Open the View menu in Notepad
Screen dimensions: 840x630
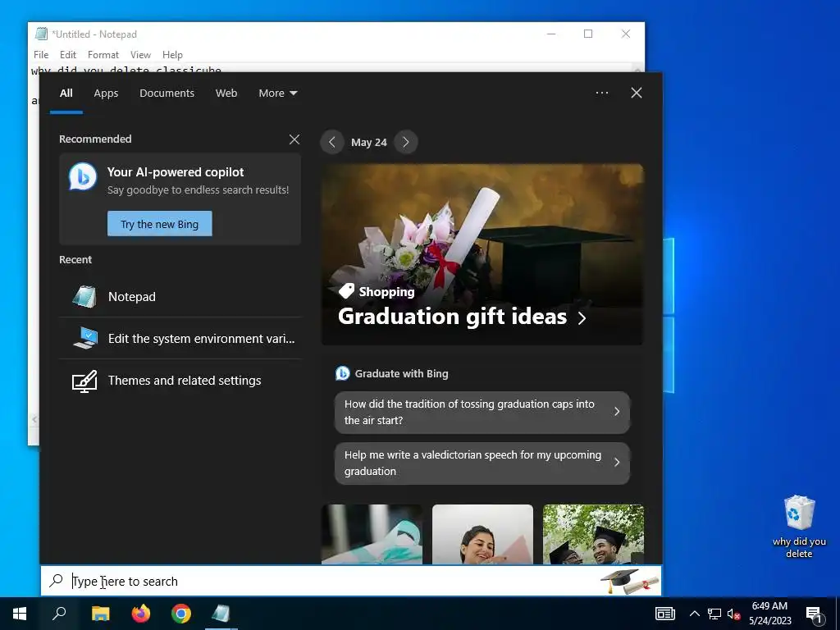pos(140,55)
